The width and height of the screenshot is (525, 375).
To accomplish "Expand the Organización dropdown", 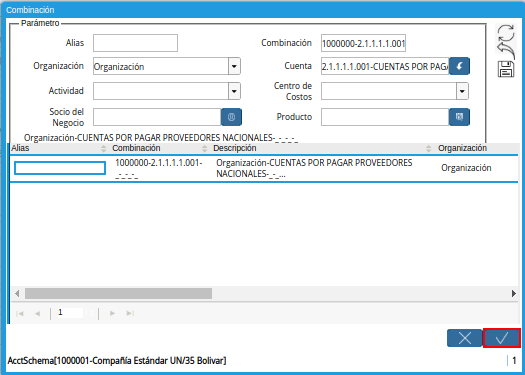I will (234, 66).
